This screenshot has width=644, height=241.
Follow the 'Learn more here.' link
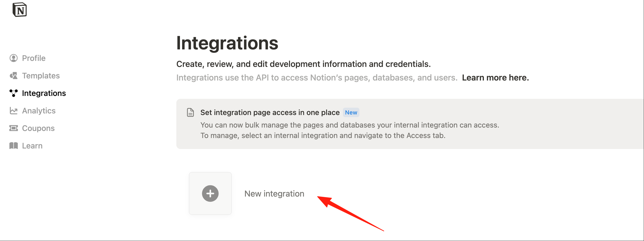coord(495,78)
